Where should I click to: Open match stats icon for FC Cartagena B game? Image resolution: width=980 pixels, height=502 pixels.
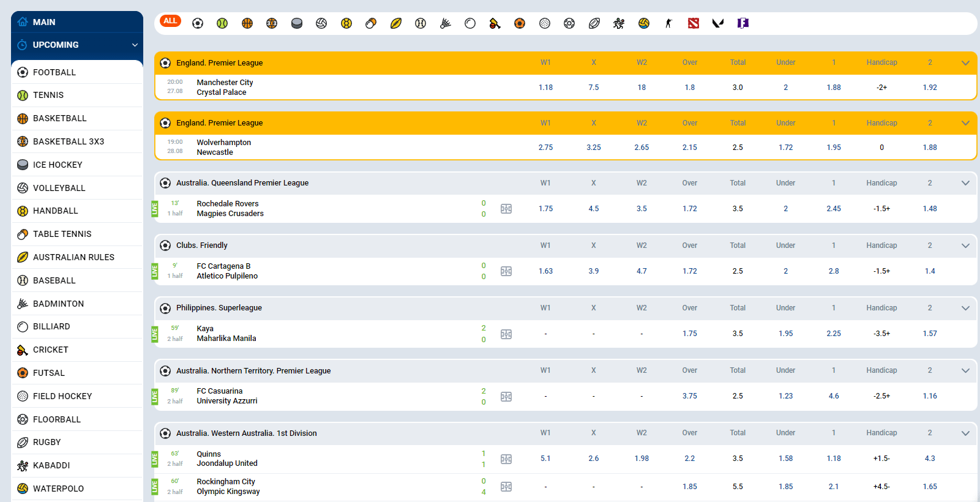506,271
